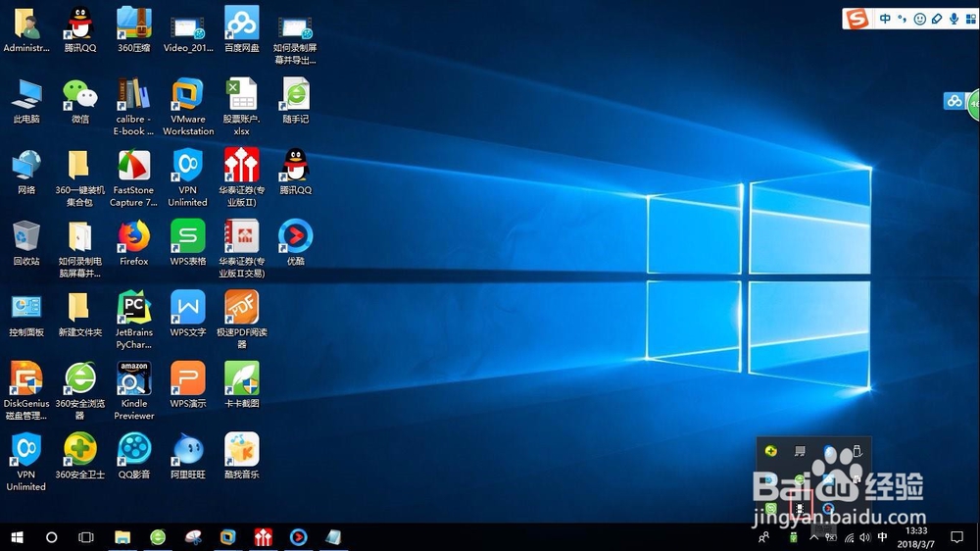Toggle taskbar 中 input language indicator
The image size is (980, 551).
883,537
